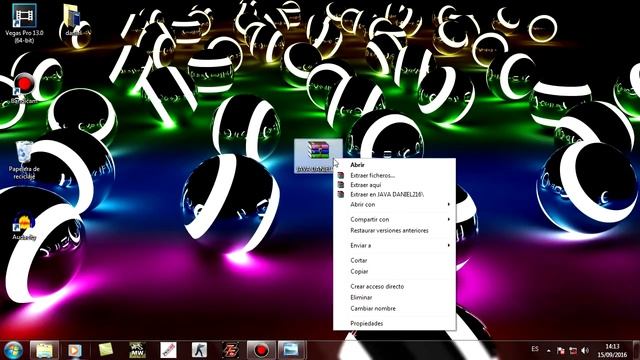Open the clock showing 14:13
This screenshot has height=360, width=640.
pos(612,351)
